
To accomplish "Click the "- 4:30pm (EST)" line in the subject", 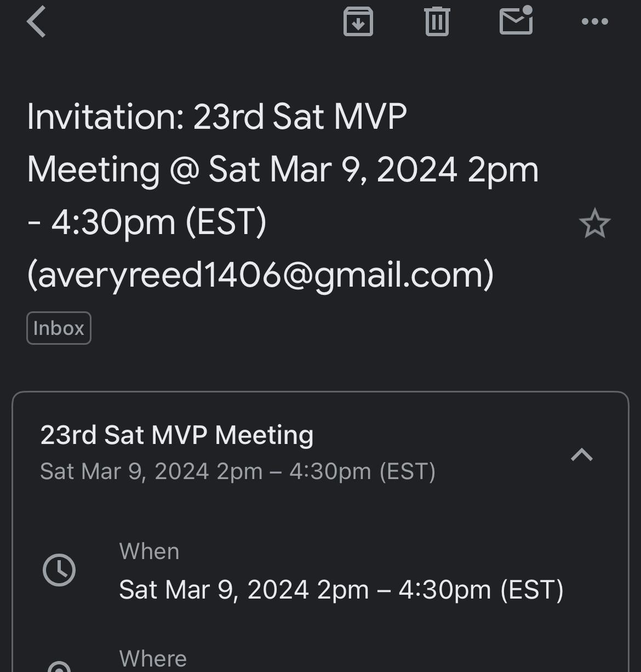I will (147, 223).
